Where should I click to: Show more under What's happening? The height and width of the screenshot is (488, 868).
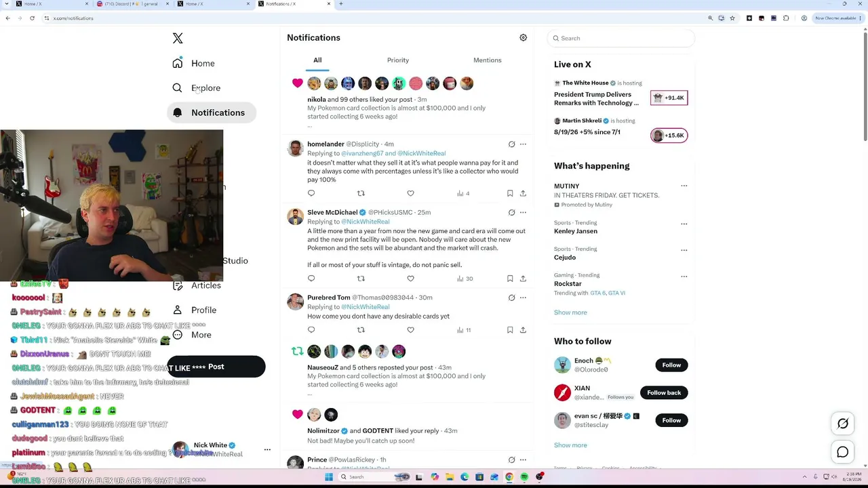[570, 312]
